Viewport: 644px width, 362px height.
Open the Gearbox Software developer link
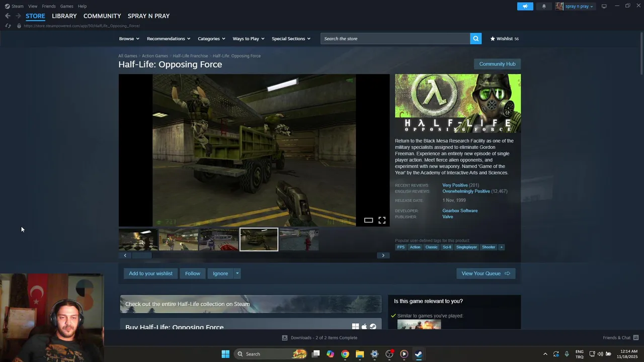tap(460, 211)
